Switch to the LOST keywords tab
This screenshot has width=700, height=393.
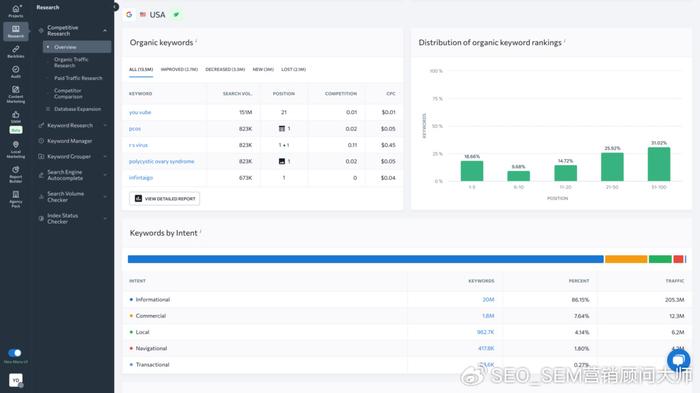(293, 69)
